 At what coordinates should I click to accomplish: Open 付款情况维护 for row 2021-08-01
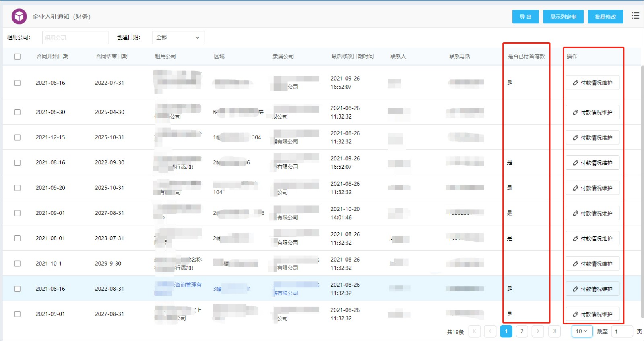click(592, 239)
